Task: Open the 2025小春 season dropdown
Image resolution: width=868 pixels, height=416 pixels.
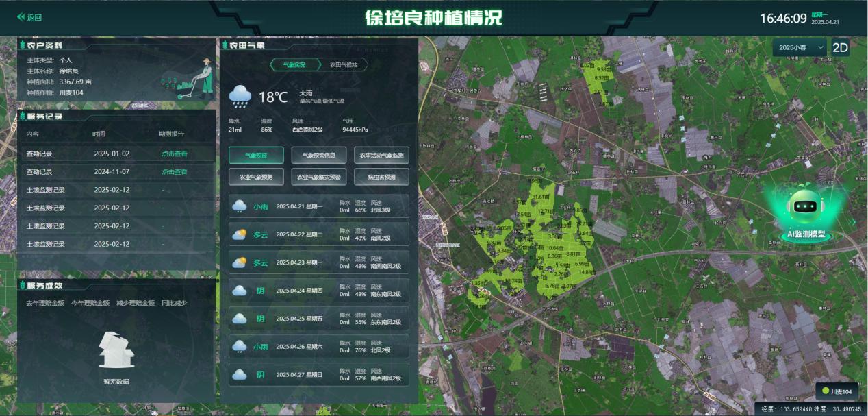Action: tap(800, 47)
